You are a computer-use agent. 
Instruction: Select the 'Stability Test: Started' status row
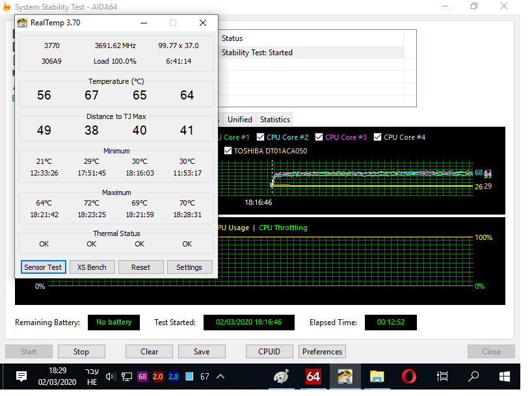tap(311, 53)
